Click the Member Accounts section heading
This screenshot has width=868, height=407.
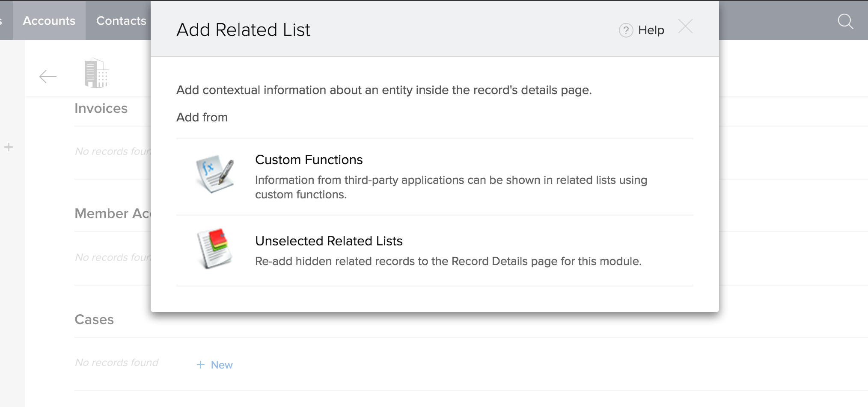(x=113, y=213)
